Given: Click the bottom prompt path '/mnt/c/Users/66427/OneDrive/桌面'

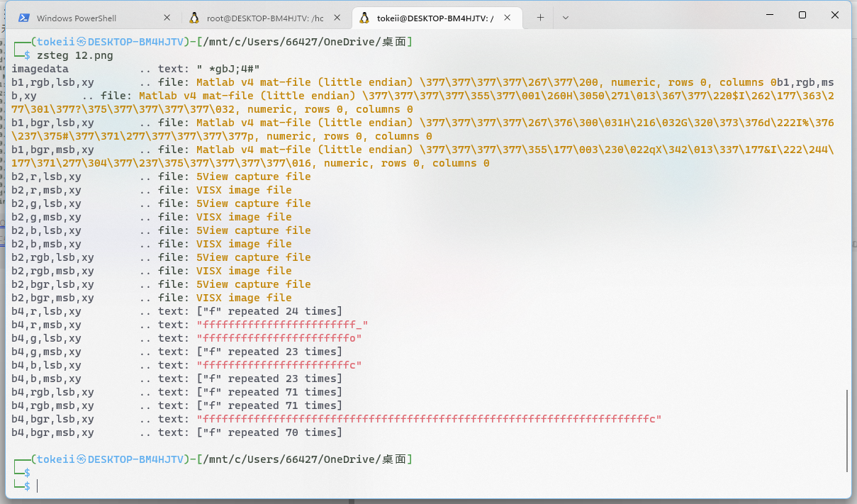Looking at the screenshot, I should 305,459.
